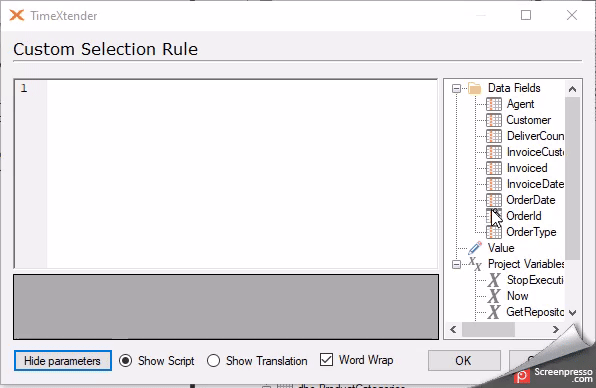This screenshot has height=388, width=596.
Task: Select the Show Script radio button
Action: click(125, 360)
